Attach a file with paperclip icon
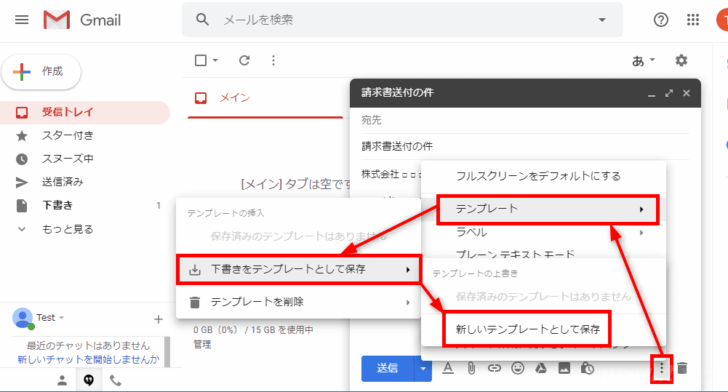Image resolution: width=728 pixels, height=392 pixels. [471, 368]
